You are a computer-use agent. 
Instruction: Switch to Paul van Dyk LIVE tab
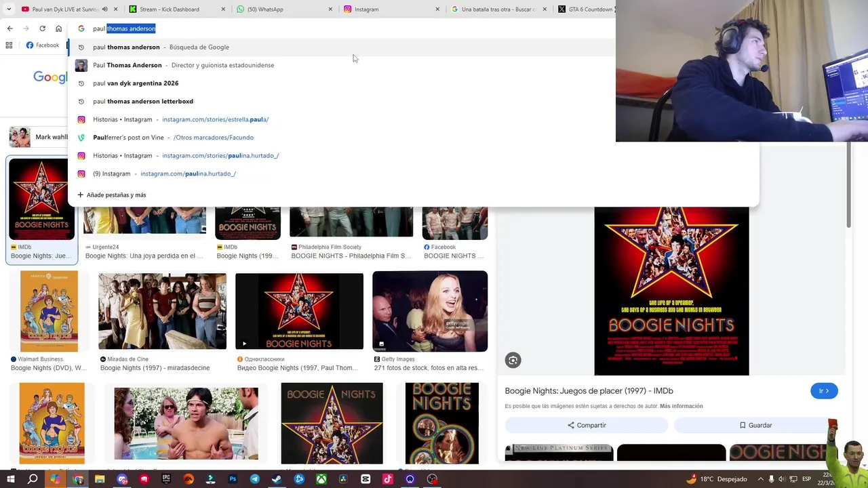[61, 9]
